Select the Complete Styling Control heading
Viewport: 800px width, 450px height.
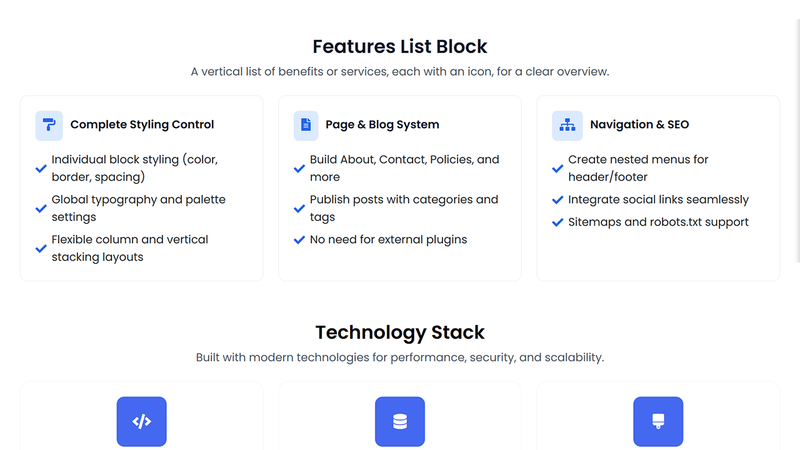[142, 125]
